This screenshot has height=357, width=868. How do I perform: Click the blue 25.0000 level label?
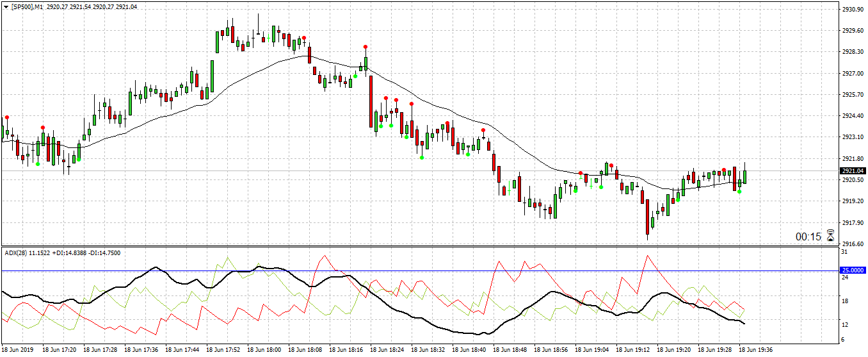pos(853,270)
